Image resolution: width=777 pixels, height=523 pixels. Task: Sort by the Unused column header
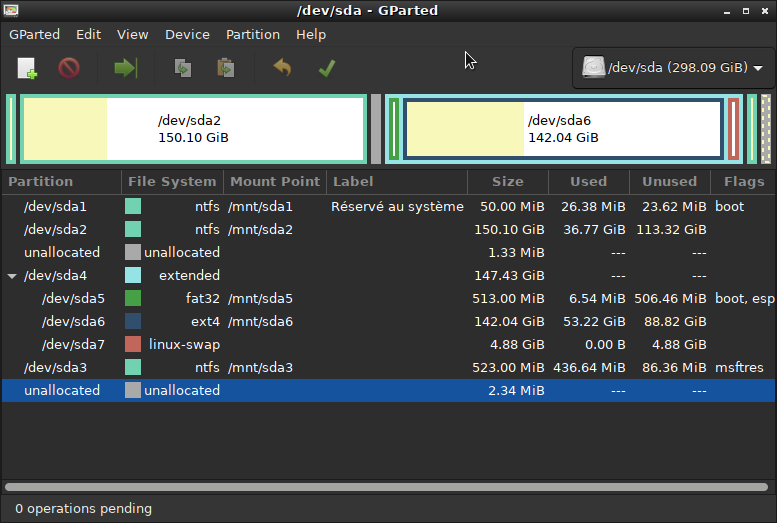(x=669, y=181)
